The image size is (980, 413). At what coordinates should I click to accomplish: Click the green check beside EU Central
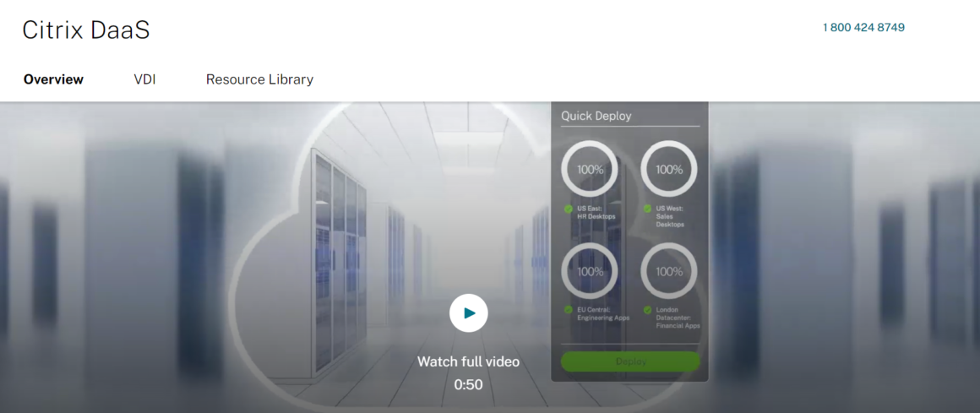coord(568,310)
